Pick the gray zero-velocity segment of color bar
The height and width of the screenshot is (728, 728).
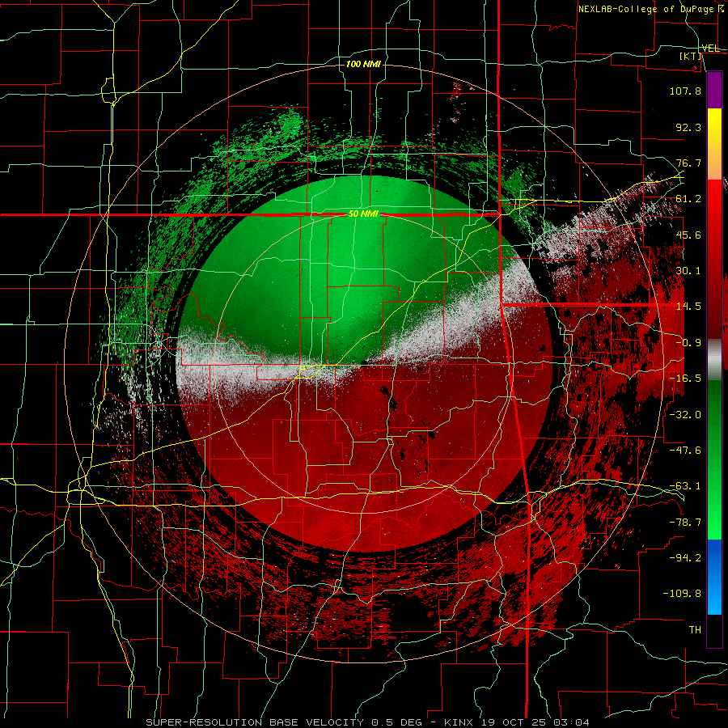click(714, 360)
